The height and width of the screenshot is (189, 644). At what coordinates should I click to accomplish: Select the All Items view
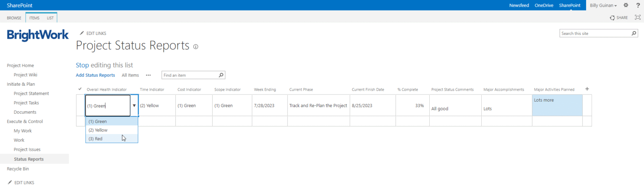(130, 75)
